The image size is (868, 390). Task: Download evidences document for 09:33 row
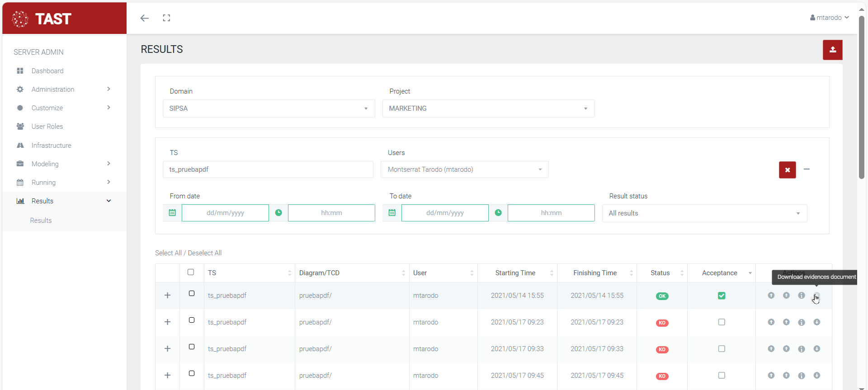pos(817,349)
